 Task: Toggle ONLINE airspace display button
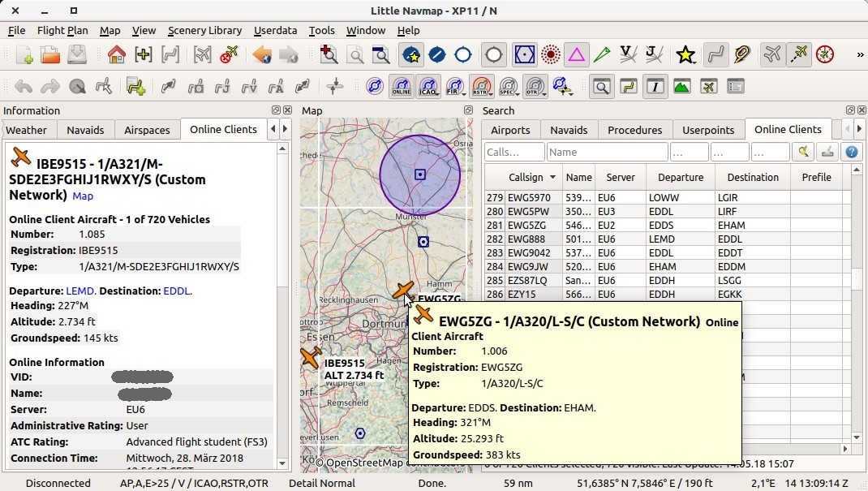point(401,86)
